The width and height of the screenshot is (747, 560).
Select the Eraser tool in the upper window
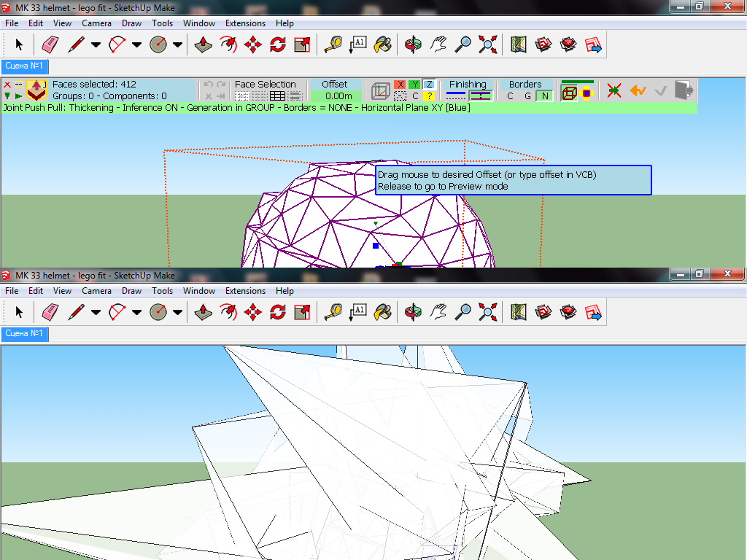coord(50,45)
